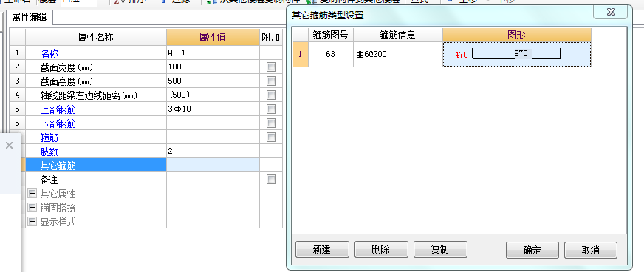Select the 箍筋 property label
The height and width of the screenshot is (272, 644).
tap(49, 137)
